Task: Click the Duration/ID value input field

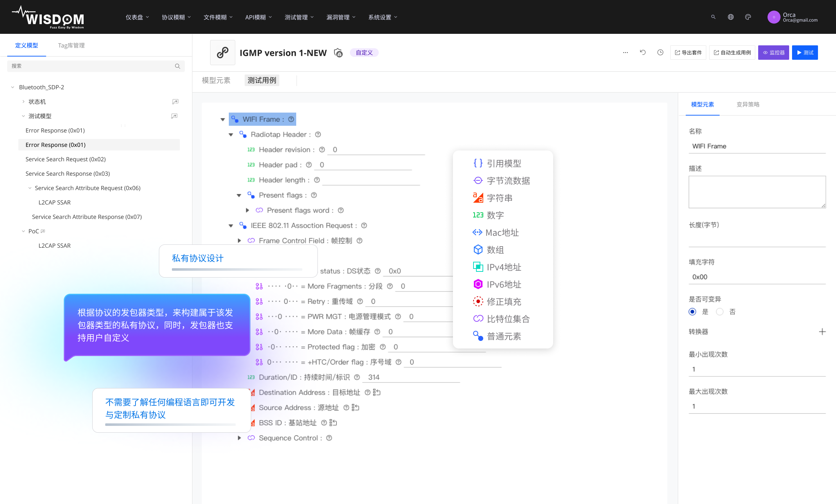Action: (x=411, y=377)
